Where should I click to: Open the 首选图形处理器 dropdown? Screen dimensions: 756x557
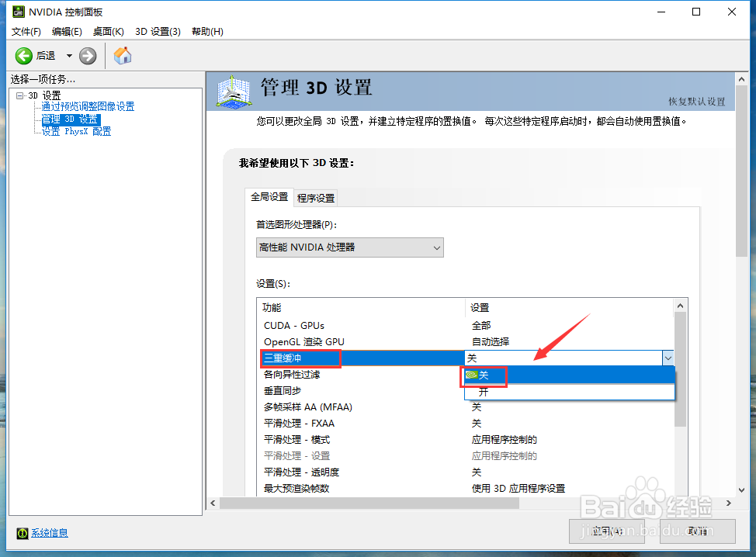tap(349, 247)
